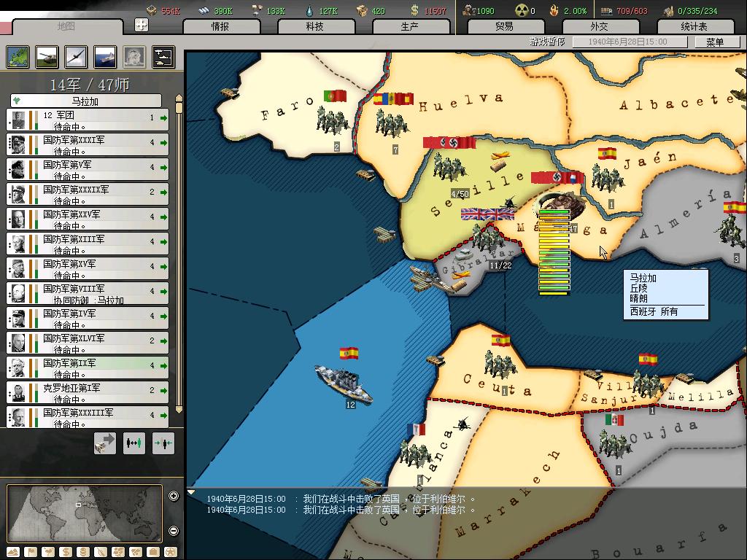Open the naval units (ship) overview
This screenshot has width=747, height=560.
pyautogui.click(x=105, y=57)
